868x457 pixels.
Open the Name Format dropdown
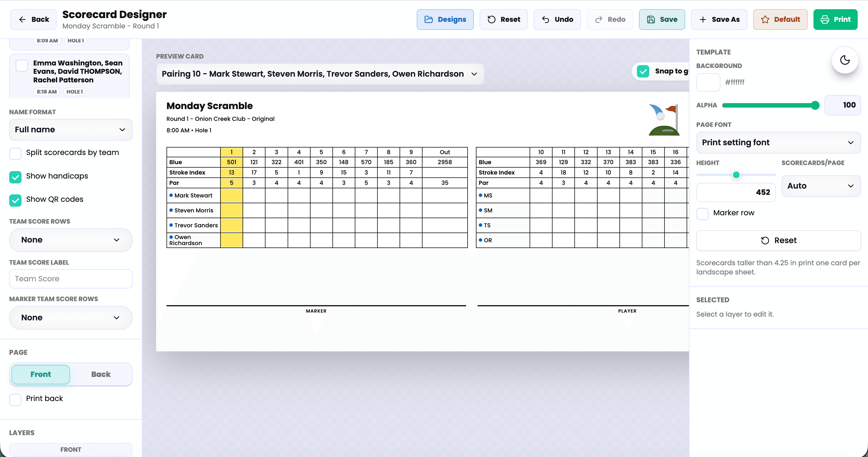click(x=71, y=129)
